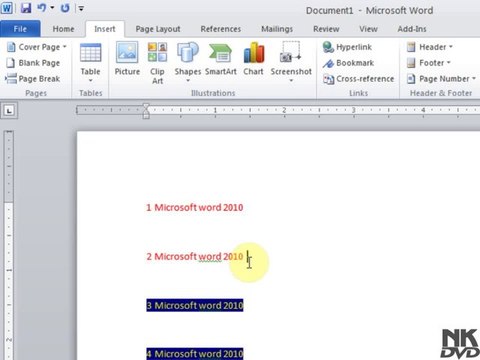480x360 pixels.
Task: Click on line '1 Microsoft word 2010'
Action: [195, 207]
